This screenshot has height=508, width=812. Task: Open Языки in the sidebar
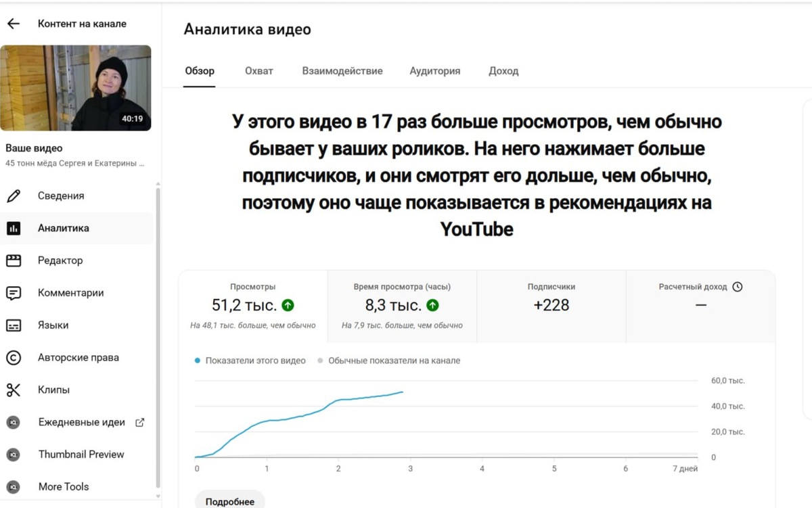[x=78, y=325]
